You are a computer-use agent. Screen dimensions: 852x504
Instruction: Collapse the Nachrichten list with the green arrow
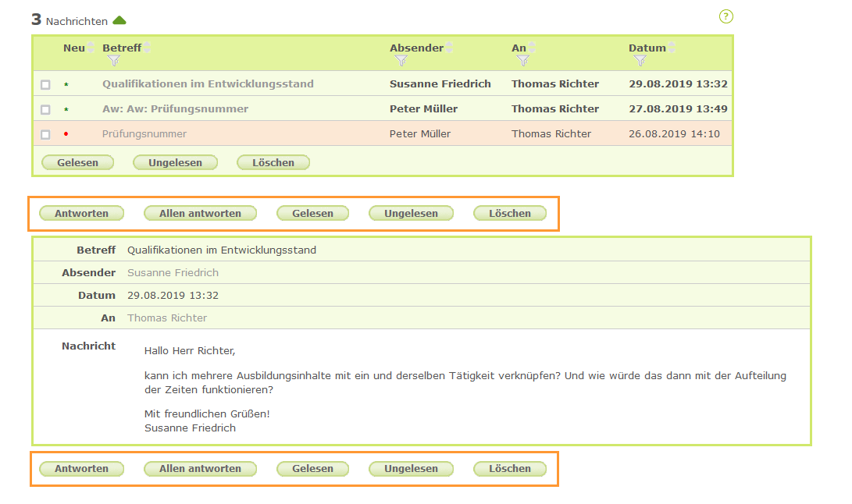(119, 20)
